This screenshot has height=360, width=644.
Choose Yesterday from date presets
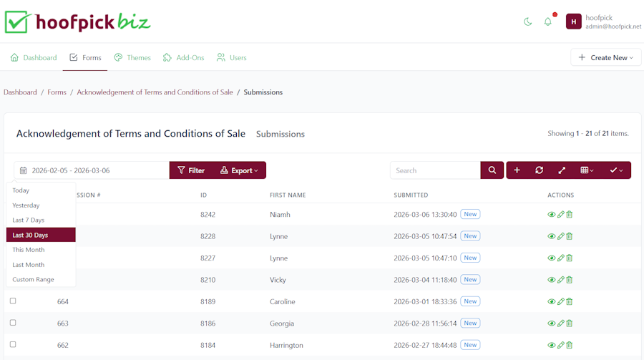click(x=41, y=205)
